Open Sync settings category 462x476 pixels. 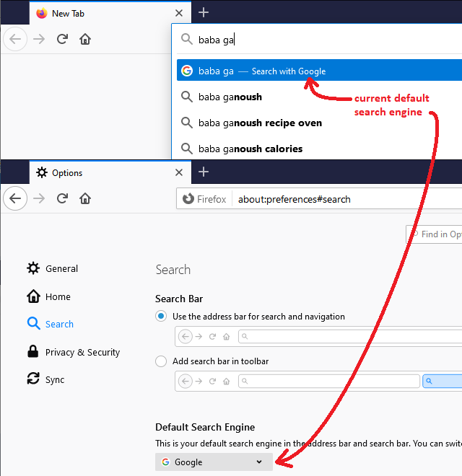tap(45, 379)
